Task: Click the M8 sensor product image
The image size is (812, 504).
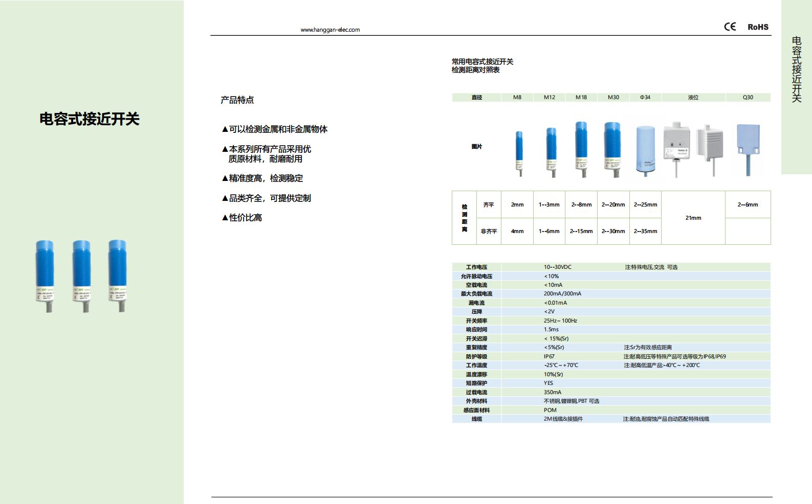Action: (x=519, y=153)
